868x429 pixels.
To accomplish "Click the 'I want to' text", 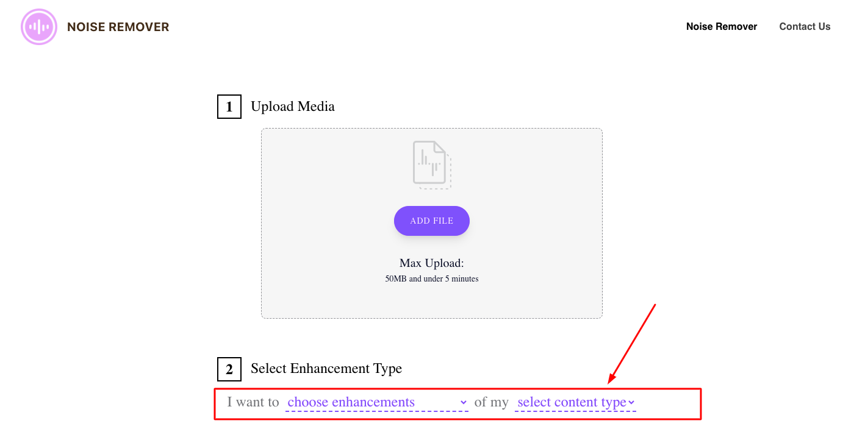I will click(x=253, y=402).
